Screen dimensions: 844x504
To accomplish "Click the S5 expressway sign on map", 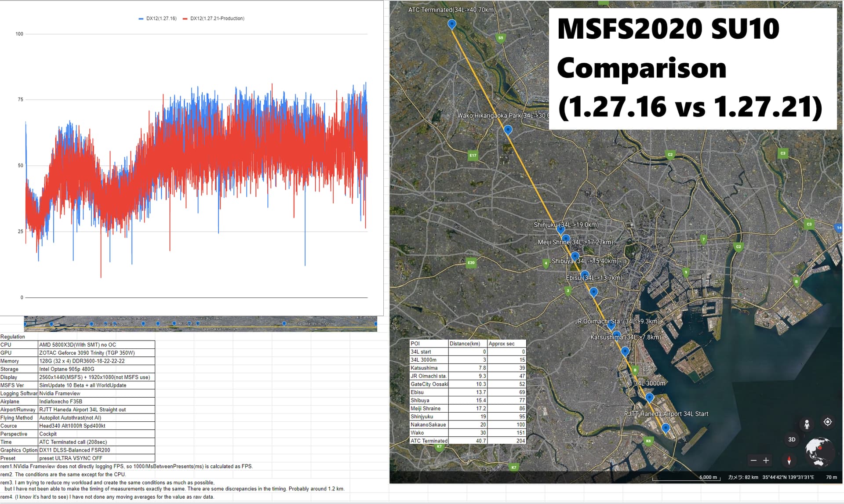I will pos(501,38).
